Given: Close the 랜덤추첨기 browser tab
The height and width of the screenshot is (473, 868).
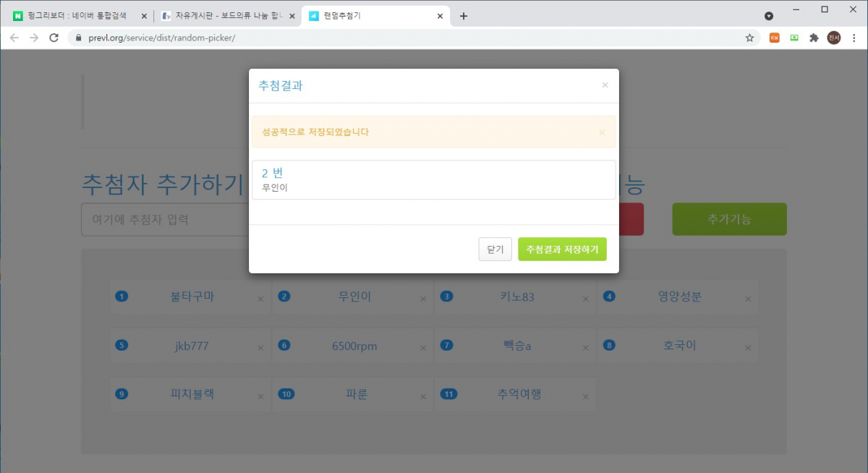Looking at the screenshot, I should tap(440, 16).
